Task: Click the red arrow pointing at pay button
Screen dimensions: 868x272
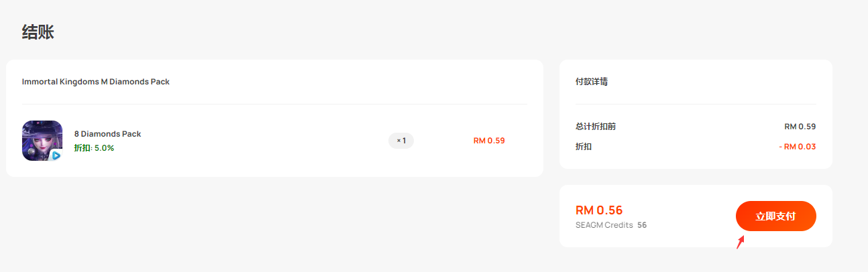Action: pos(741,242)
